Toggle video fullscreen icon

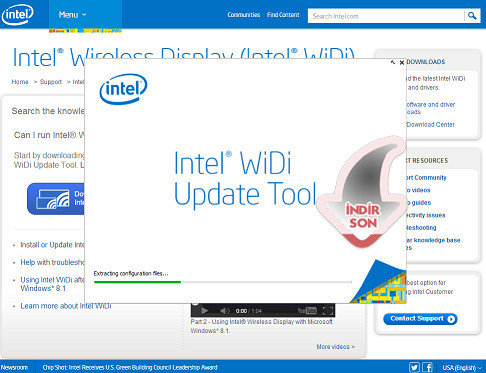tap(328, 311)
